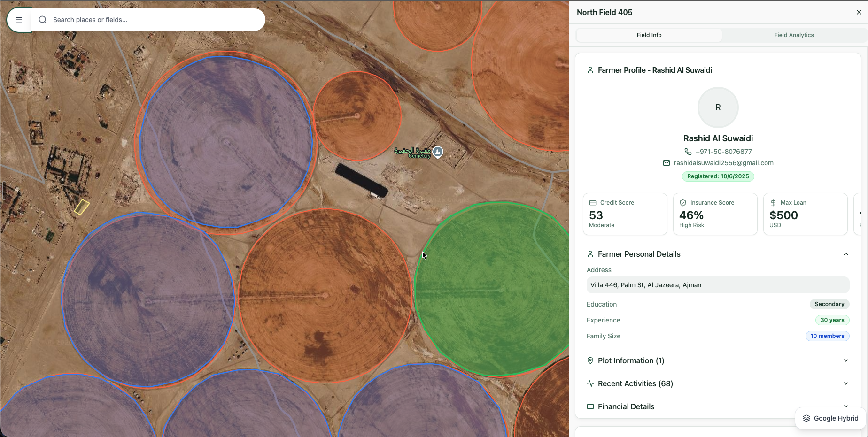Click the Plot Information location pin icon
The image size is (868, 437).
point(590,360)
